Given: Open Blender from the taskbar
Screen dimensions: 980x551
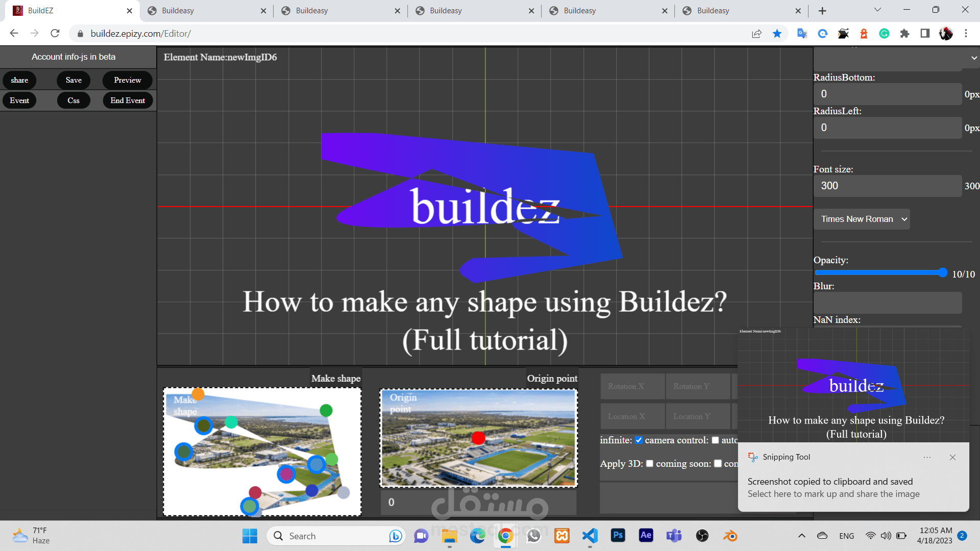Looking at the screenshot, I should (x=730, y=536).
